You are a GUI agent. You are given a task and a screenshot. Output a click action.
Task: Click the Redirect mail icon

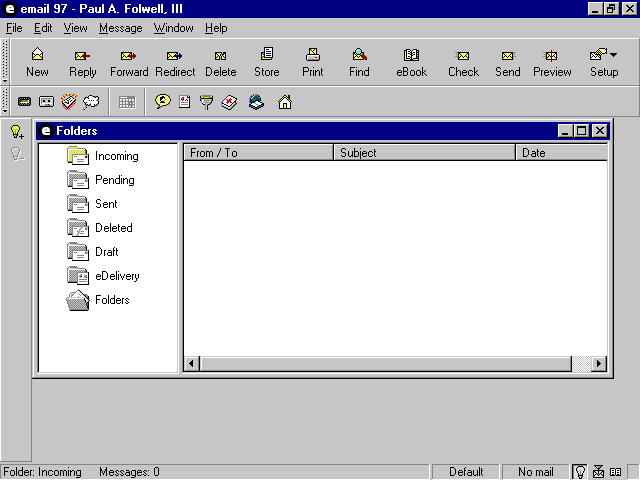tap(175, 62)
